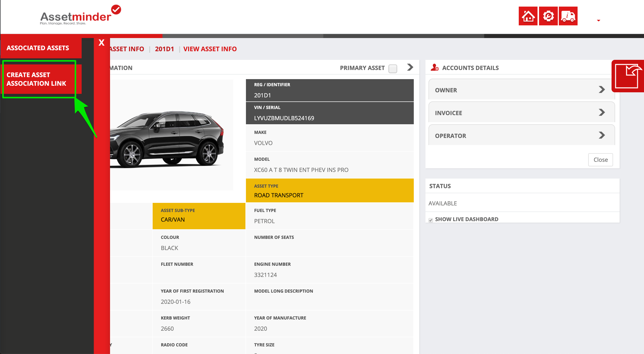This screenshot has height=354, width=644.
Task: Expand arrow next to Primary Asset
Action: tap(410, 67)
